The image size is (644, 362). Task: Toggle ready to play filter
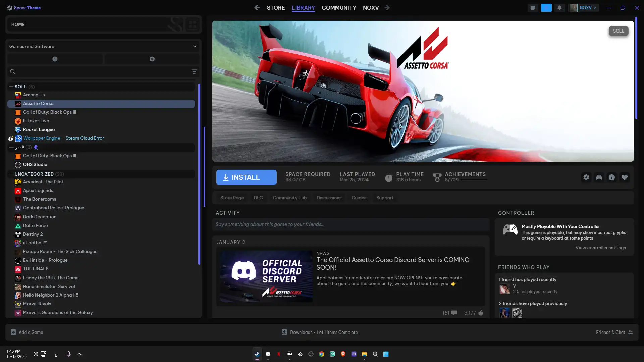tap(152, 59)
